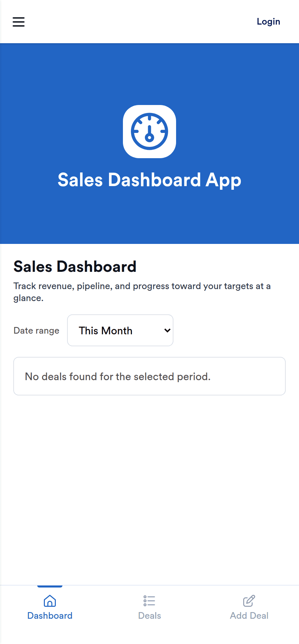Screen dimensions: 299x644
Task: Click the Sales Dashboard App banner title
Action: point(149,180)
